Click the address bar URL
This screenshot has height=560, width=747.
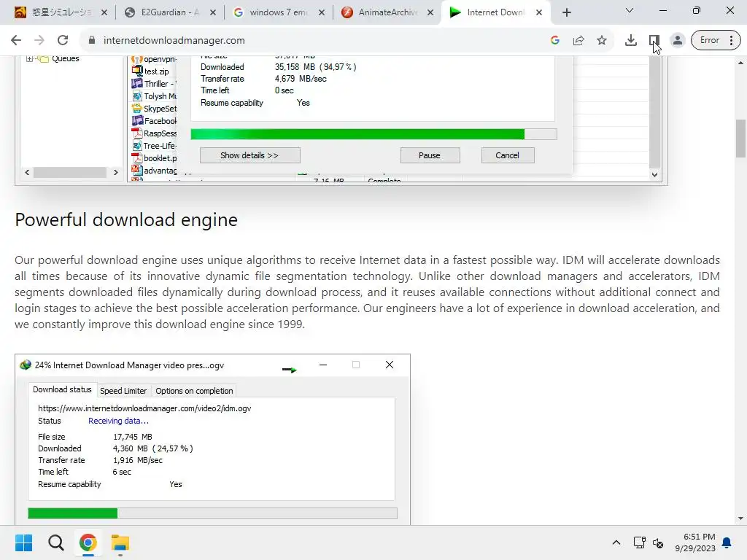(174, 41)
